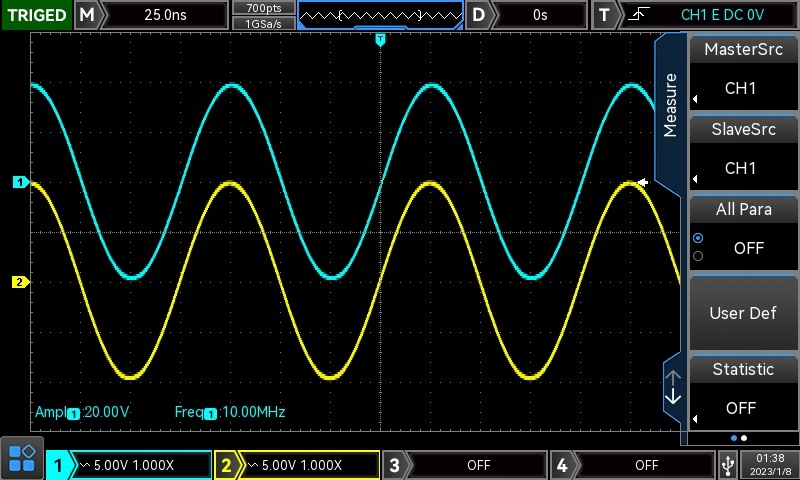Select the yellow CH2 ground level marker

point(19,282)
